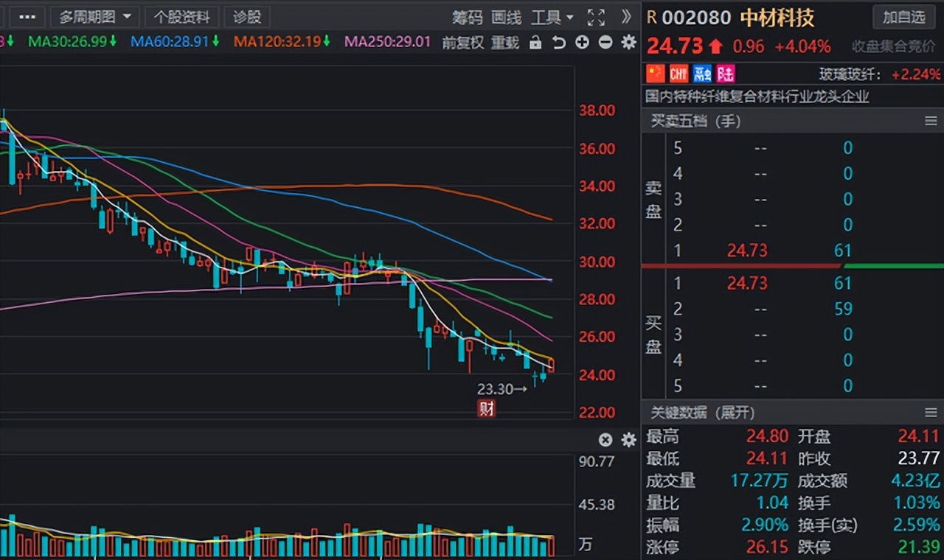Image resolution: width=944 pixels, height=560 pixels.
Task: Click the lock icon beside 重载
Action: 535,43
